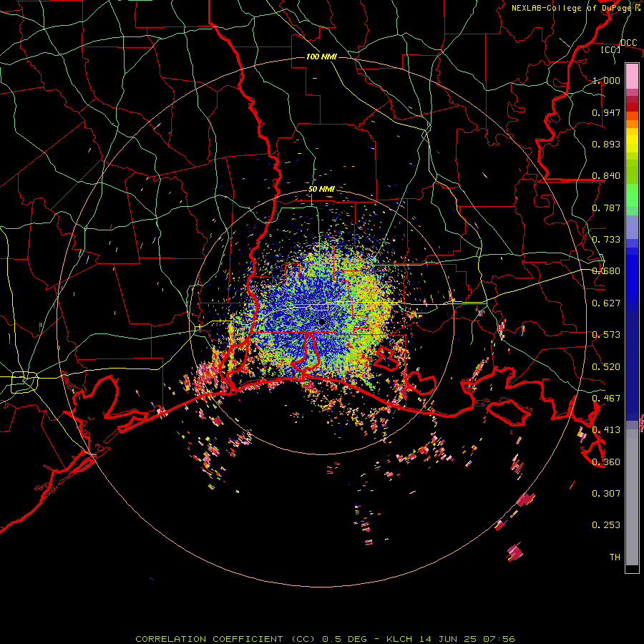The width and height of the screenshot is (644, 644).
Task: Click the 0.893 legend value
Action: (606, 144)
